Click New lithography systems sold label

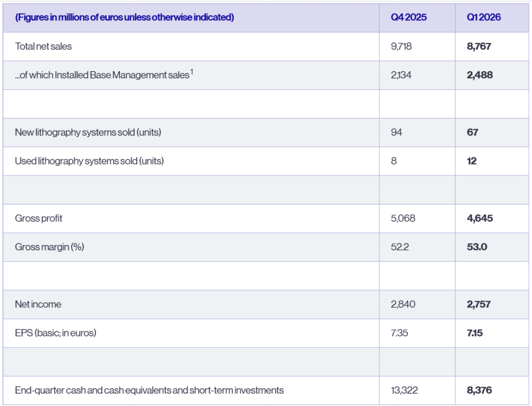point(88,132)
